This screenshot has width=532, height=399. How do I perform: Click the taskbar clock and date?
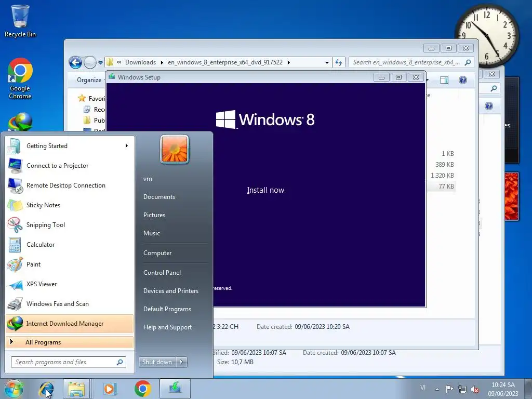[503, 389]
